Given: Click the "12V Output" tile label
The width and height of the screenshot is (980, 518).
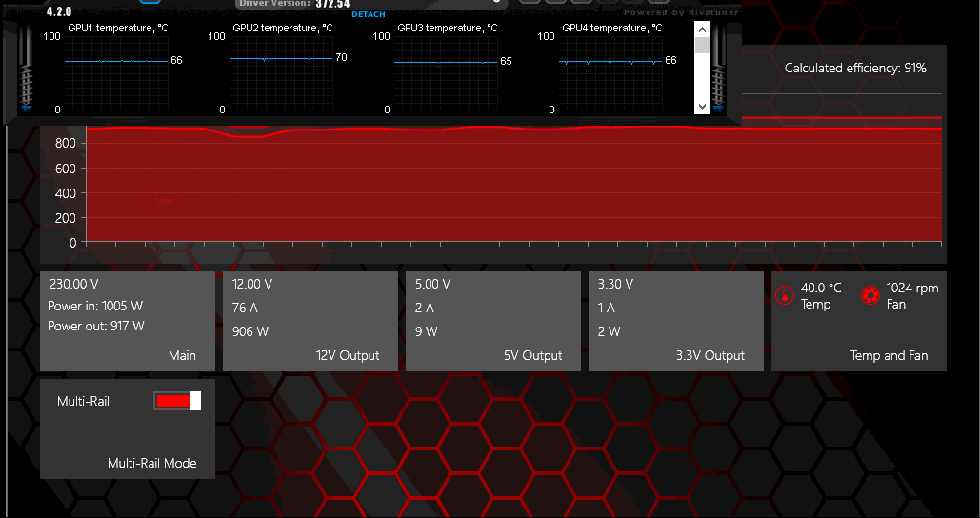Looking at the screenshot, I should click(x=348, y=355).
